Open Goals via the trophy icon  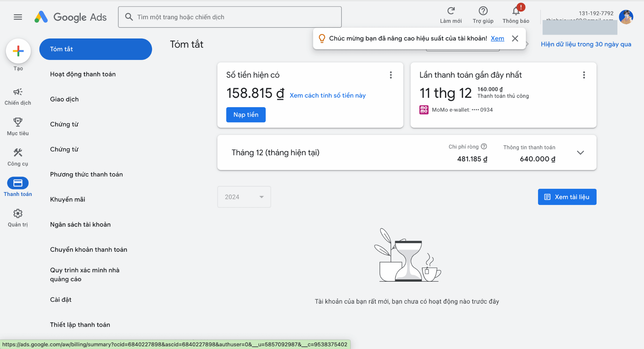tap(18, 122)
